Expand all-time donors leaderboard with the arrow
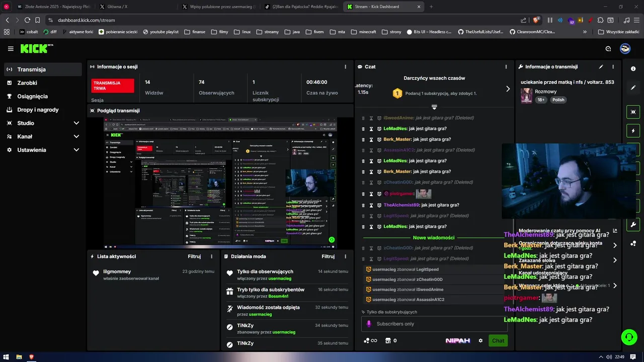This screenshot has width=644, height=362. pos(508,88)
